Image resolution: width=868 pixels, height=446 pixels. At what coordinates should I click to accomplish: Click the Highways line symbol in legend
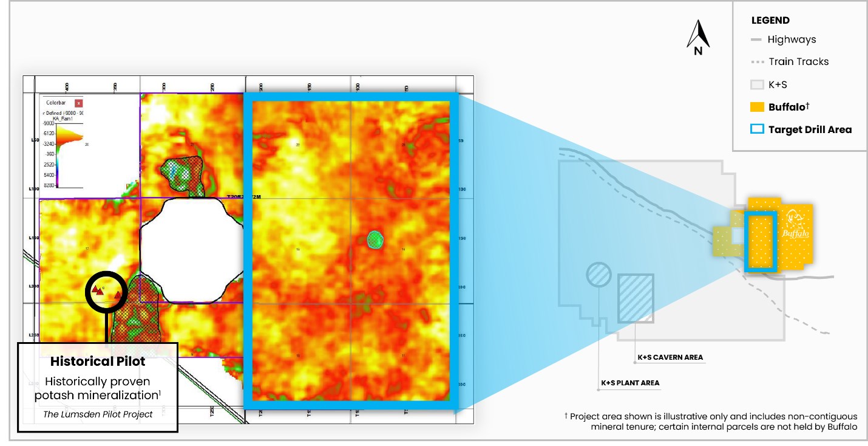coord(756,40)
